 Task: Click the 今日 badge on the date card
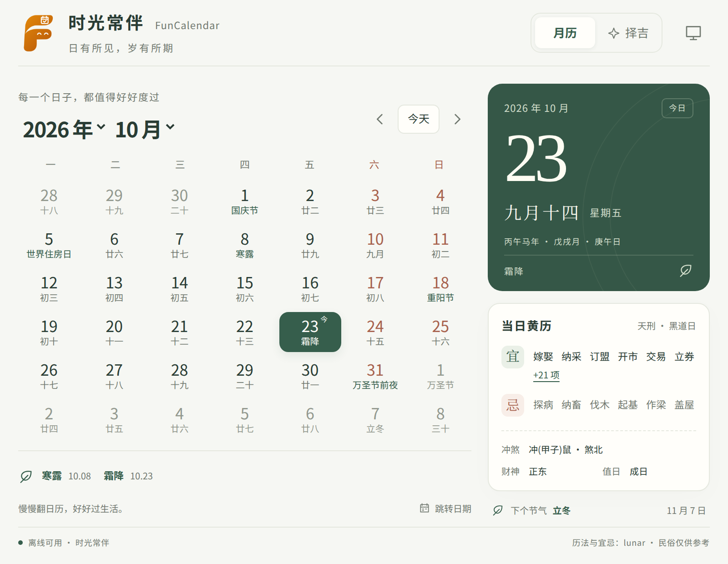click(x=677, y=108)
